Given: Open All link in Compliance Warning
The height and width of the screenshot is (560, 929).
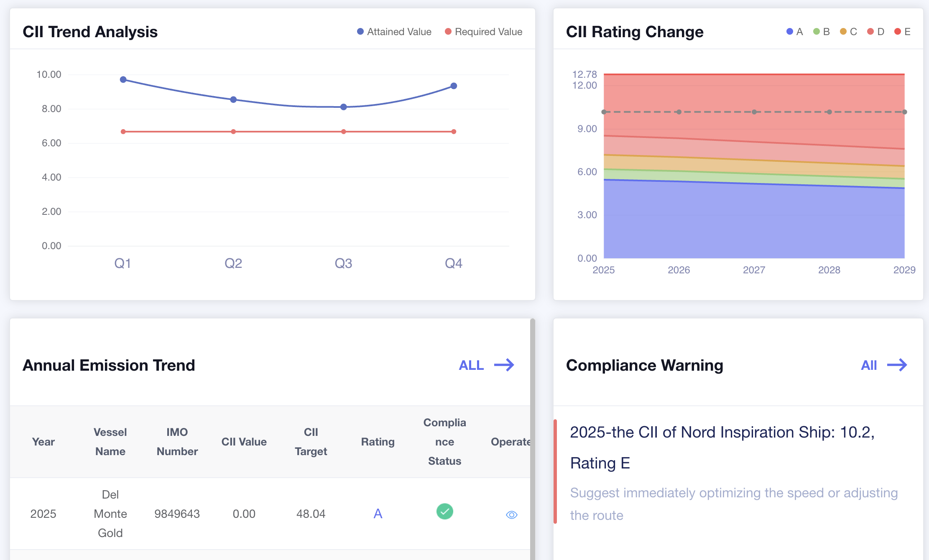Looking at the screenshot, I should [869, 365].
